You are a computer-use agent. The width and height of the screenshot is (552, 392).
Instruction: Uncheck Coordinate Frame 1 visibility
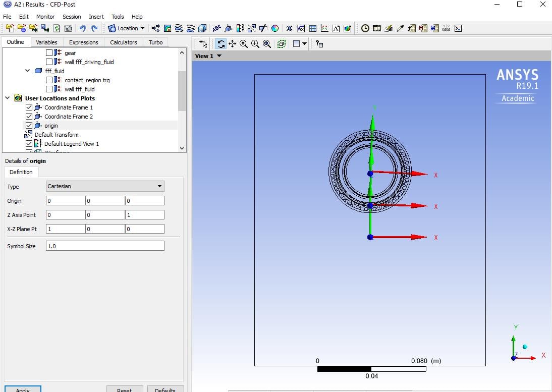coord(29,107)
